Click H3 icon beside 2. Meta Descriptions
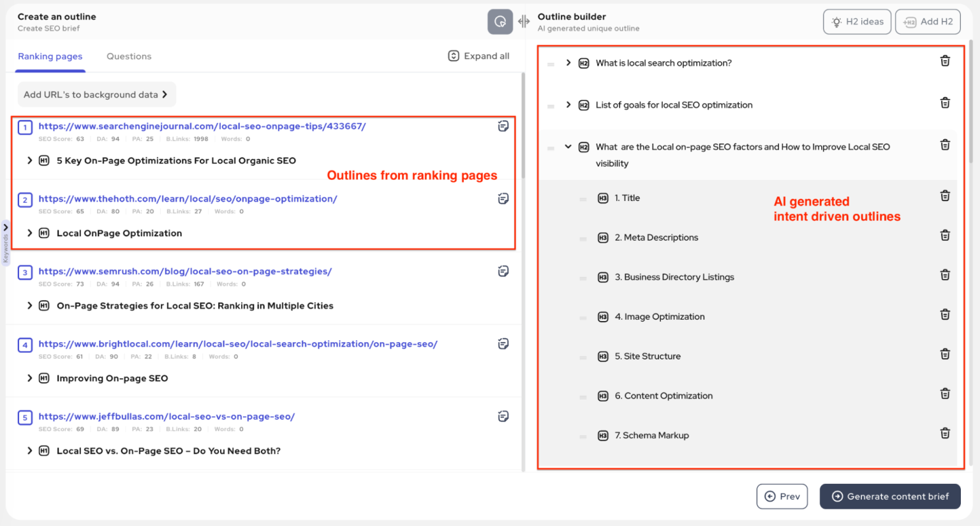980x526 pixels. [603, 238]
